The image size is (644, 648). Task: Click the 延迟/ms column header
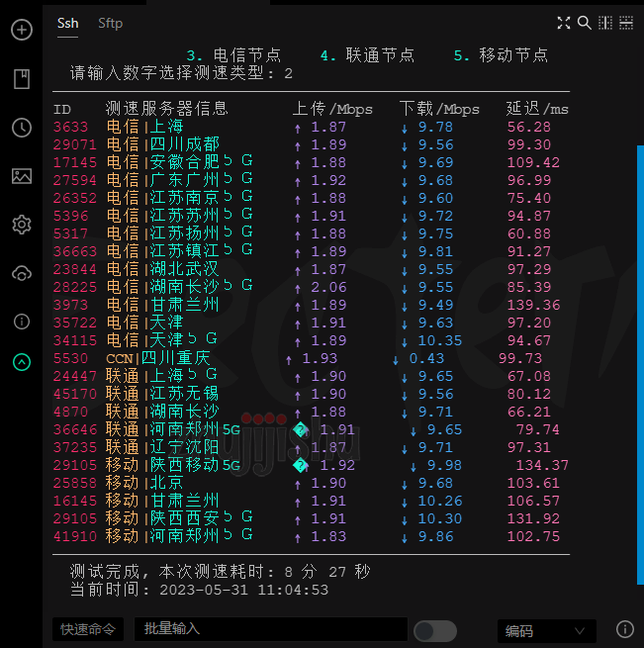[x=538, y=109]
